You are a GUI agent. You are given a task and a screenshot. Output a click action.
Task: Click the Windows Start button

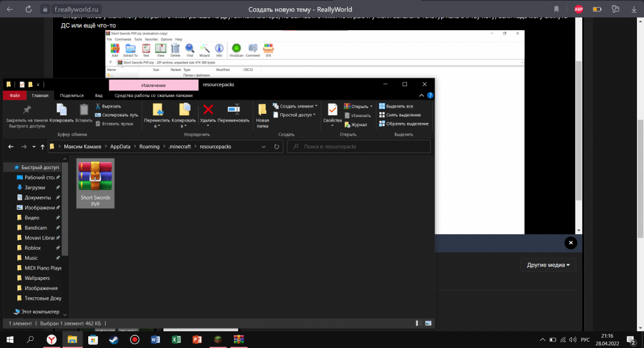coord(10,340)
